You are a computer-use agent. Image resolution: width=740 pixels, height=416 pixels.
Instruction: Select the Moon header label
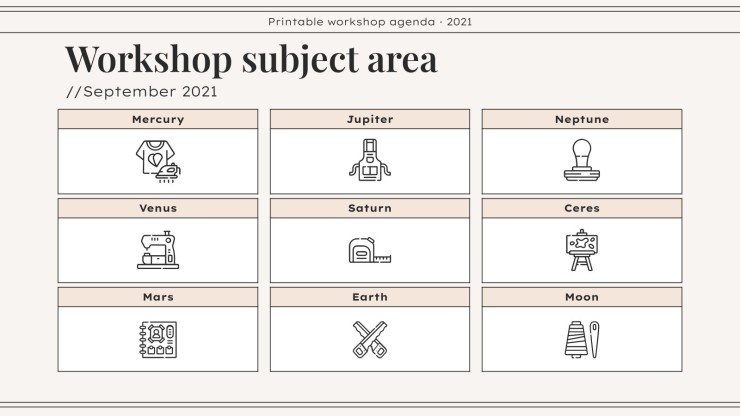point(582,297)
